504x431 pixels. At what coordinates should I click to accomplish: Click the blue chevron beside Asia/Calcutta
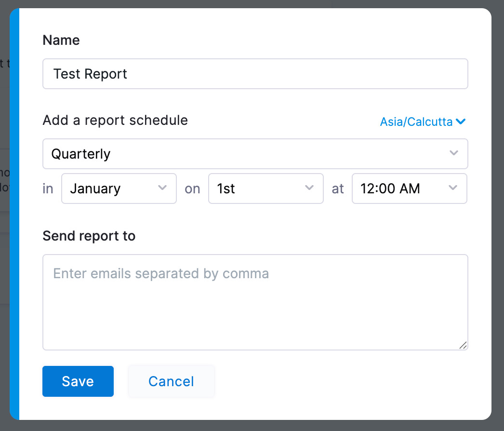[x=461, y=122]
